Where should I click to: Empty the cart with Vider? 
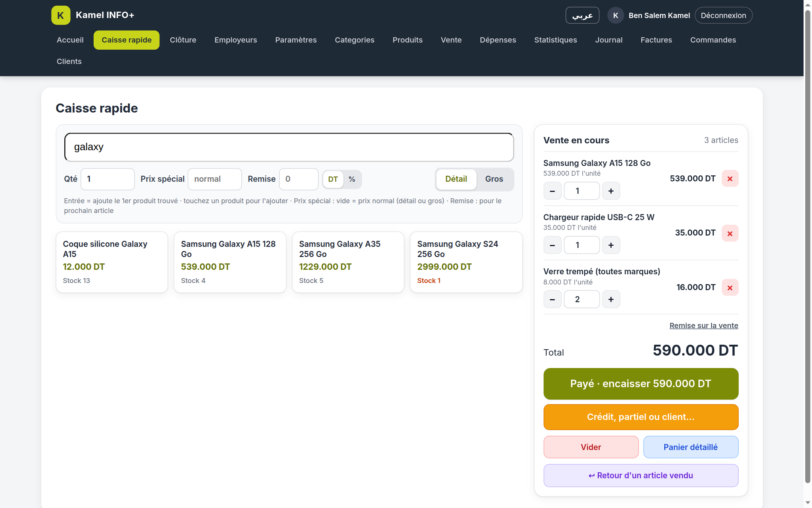(x=591, y=447)
